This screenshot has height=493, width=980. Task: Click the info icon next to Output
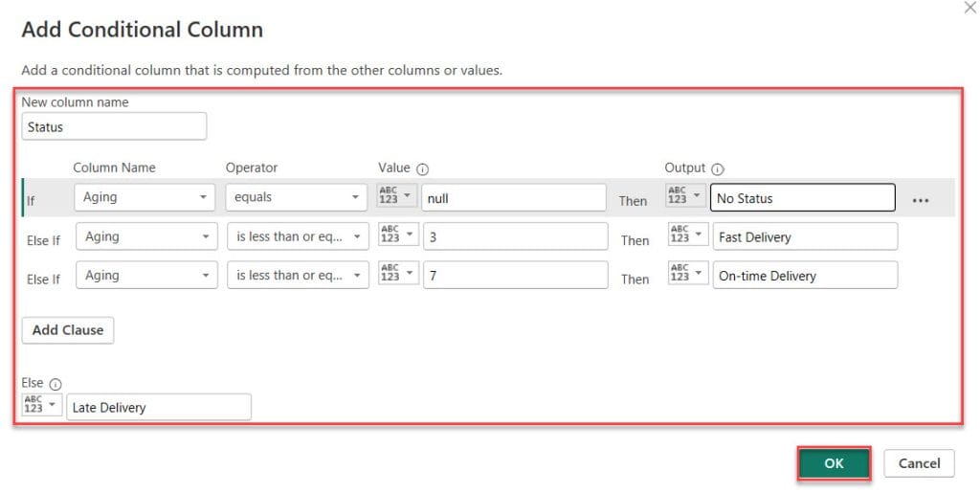point(718,169)
